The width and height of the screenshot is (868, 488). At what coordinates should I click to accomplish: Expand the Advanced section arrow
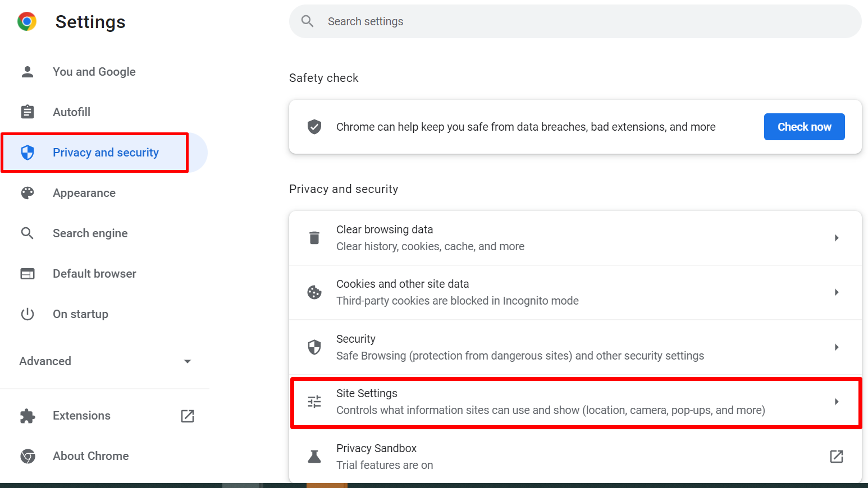[188, 361]
